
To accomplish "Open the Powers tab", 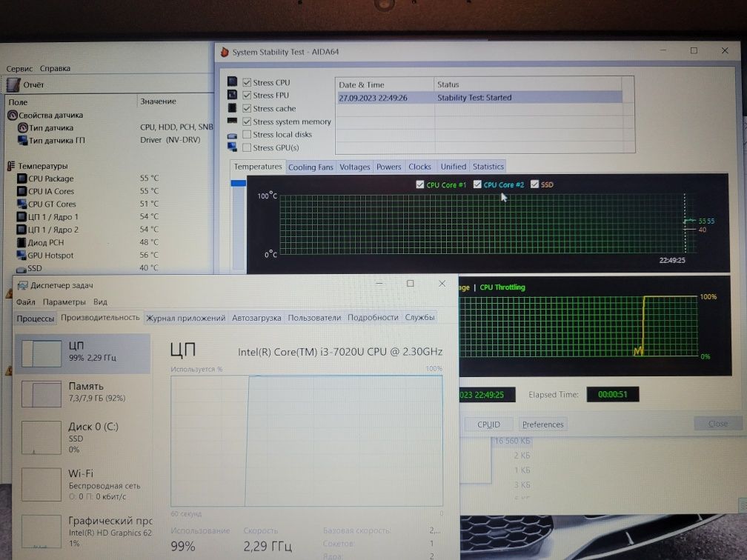I will [x=389, y=167].
